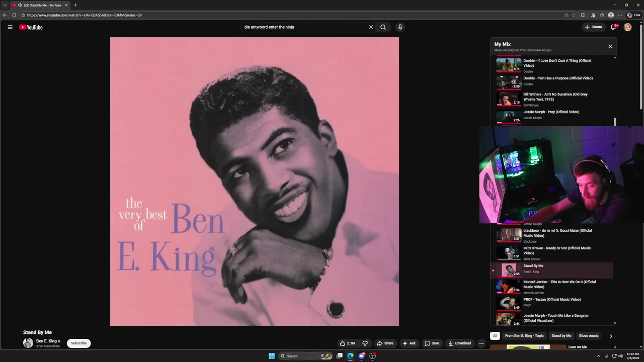Click the Windows taskbar Search box
The height and width of the screenshot is (362, 644).
[x=305, y=356]
